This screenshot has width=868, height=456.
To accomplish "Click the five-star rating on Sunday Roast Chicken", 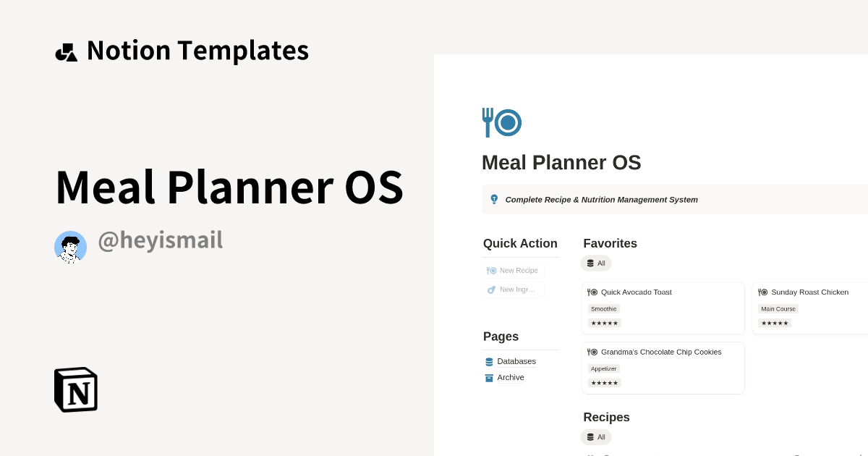I will (774, 323).
